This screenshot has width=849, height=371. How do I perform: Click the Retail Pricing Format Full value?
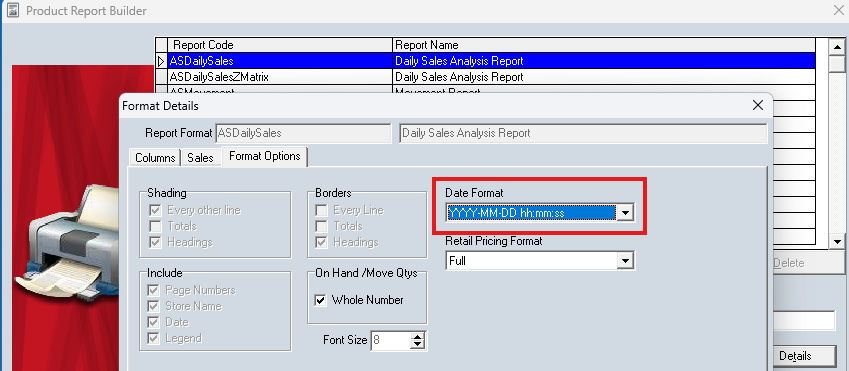(531, 261)
